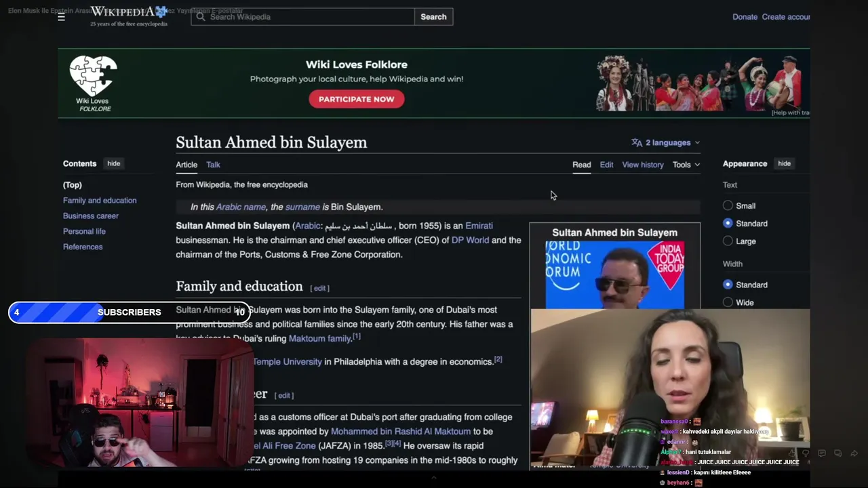868x488 pixels.
Task: Open the surname link
Action: point(302,207)
